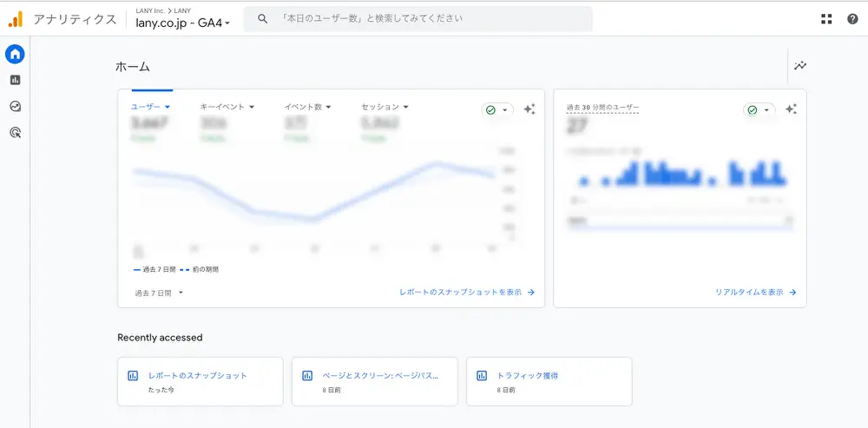Expand the green check dropdown on realtime card
Screen dimensions: 868x428
click(x=759, y=110)
